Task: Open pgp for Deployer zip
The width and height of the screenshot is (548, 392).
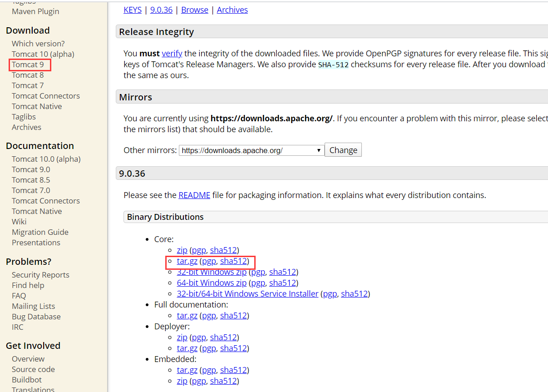Action: (199, 337)
